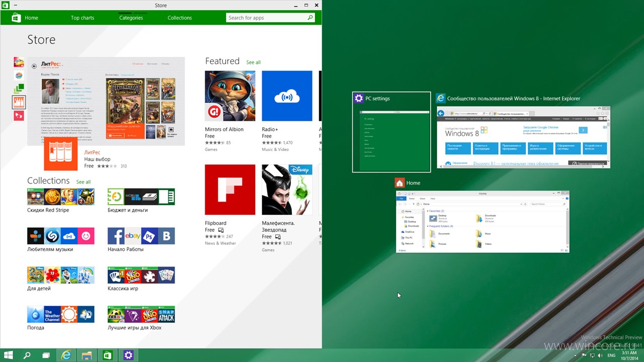Select Internet Explorer window snap thumbnail
Viewport: 644px width, 362px height.
pyautogui.click(x=523, y=137)
